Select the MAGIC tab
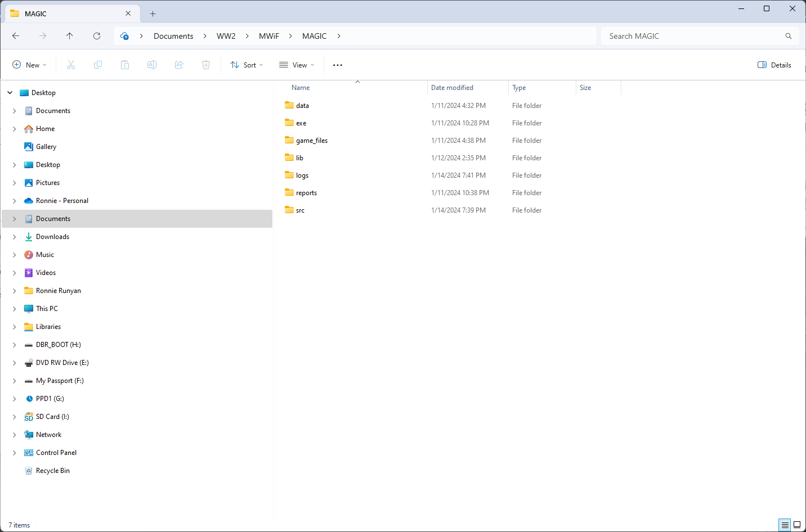Image resolution: width=806 pixels, height=532 pixels. pyautogui.click(x=71, y=13)
